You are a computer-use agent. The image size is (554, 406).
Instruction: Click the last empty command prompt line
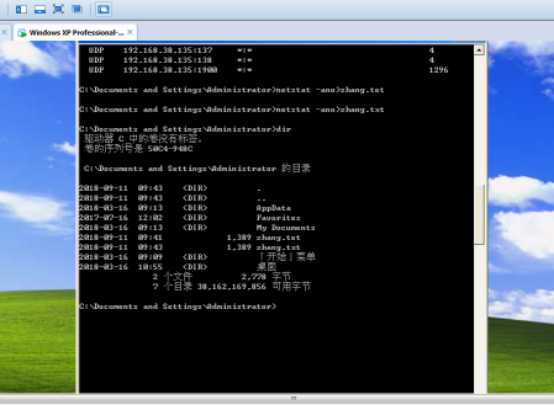(178, 306)
